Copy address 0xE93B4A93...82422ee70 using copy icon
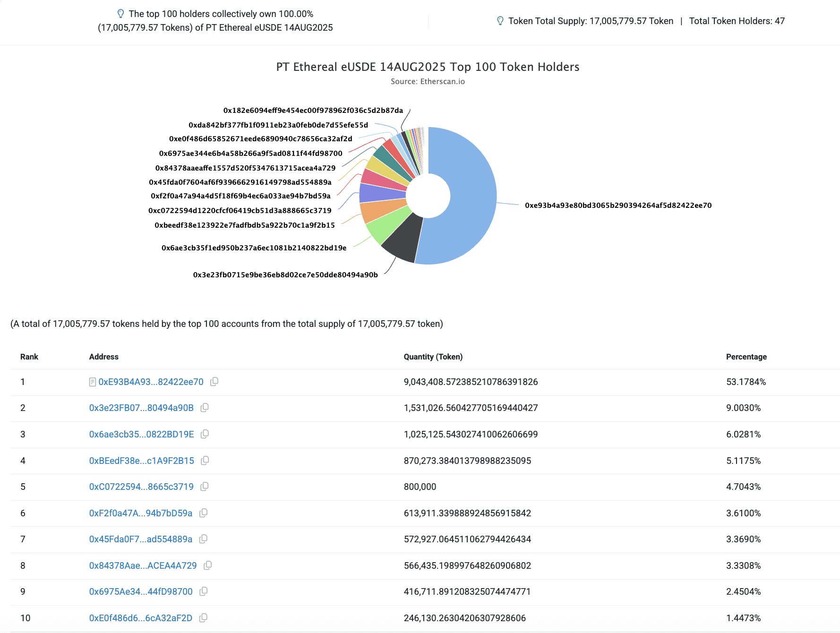 [214, 382]
